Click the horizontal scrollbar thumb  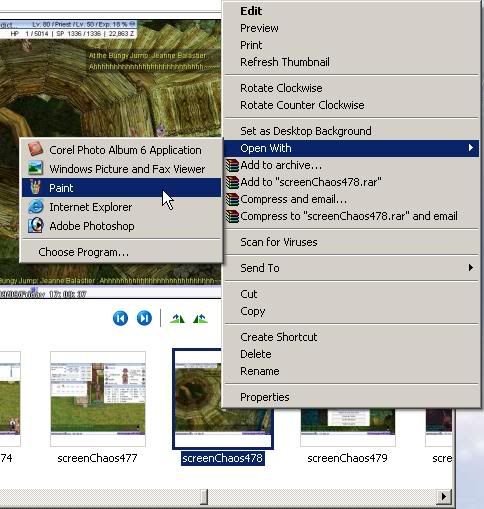click(203, 497)
